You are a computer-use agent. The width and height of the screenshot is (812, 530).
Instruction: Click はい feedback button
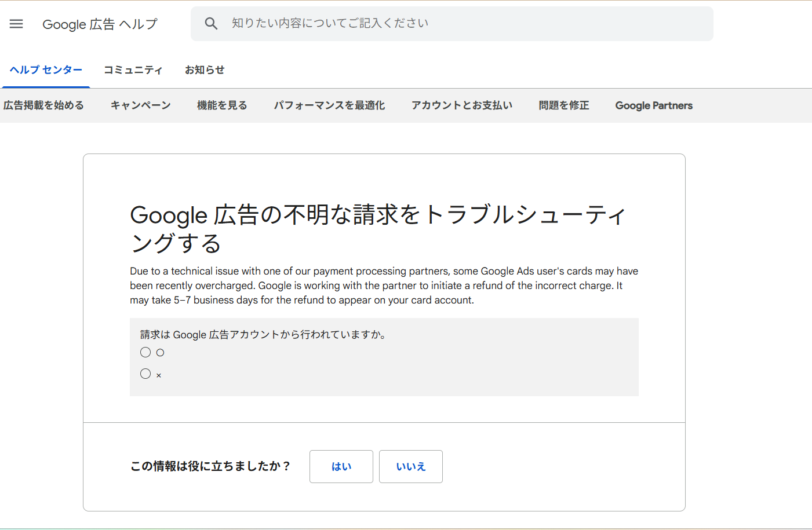coord(341,466)
